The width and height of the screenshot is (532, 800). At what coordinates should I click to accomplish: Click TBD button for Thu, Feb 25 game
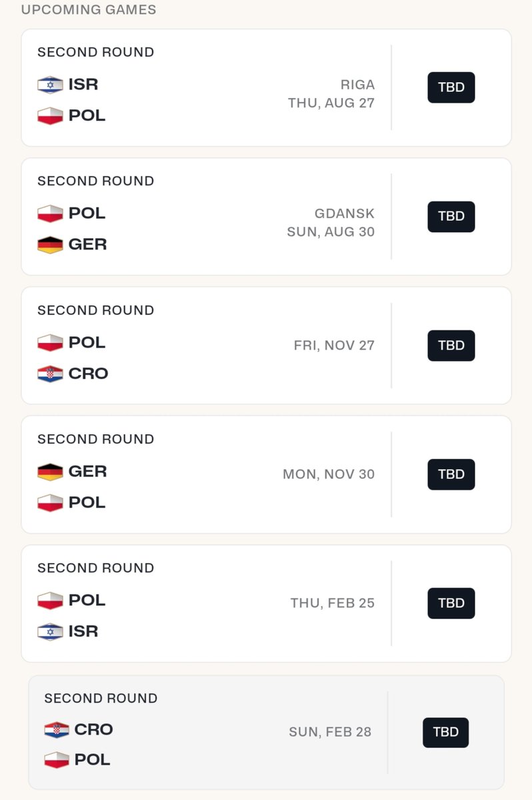(451, 603)
